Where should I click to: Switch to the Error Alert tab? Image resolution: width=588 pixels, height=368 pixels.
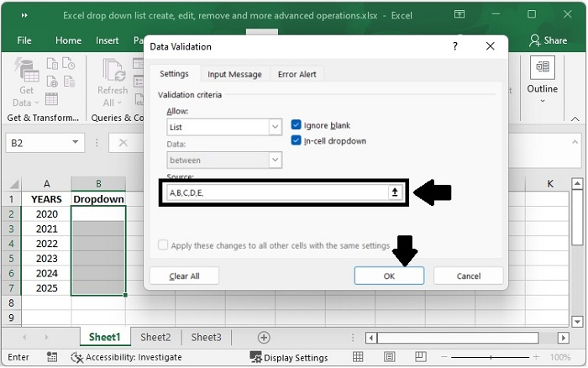(297, 74)
